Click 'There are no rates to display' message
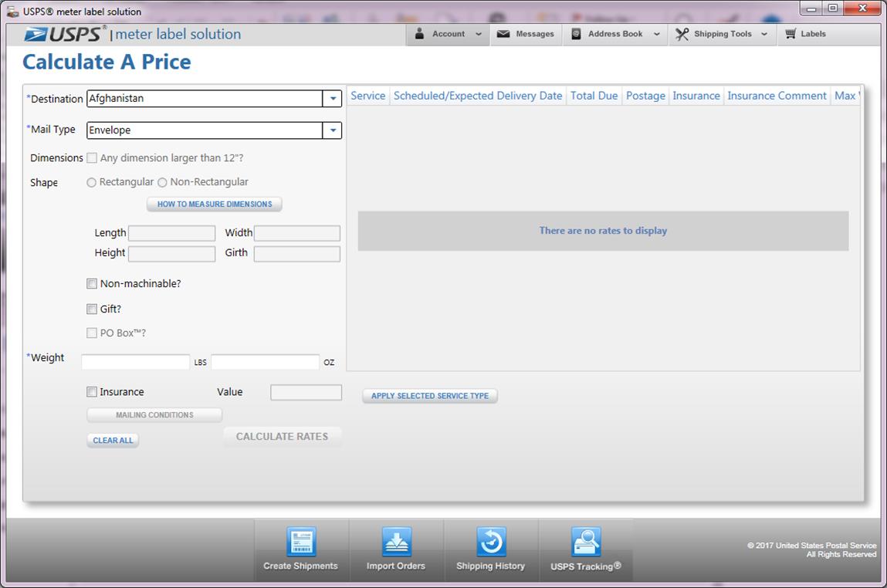The width and height of the screenshot is (887, 588). [x=603, y=231]
